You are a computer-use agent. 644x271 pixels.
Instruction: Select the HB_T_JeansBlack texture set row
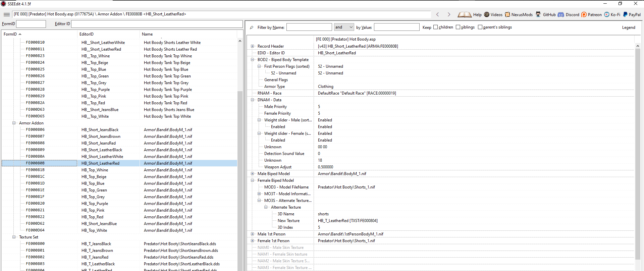(119, 244)
